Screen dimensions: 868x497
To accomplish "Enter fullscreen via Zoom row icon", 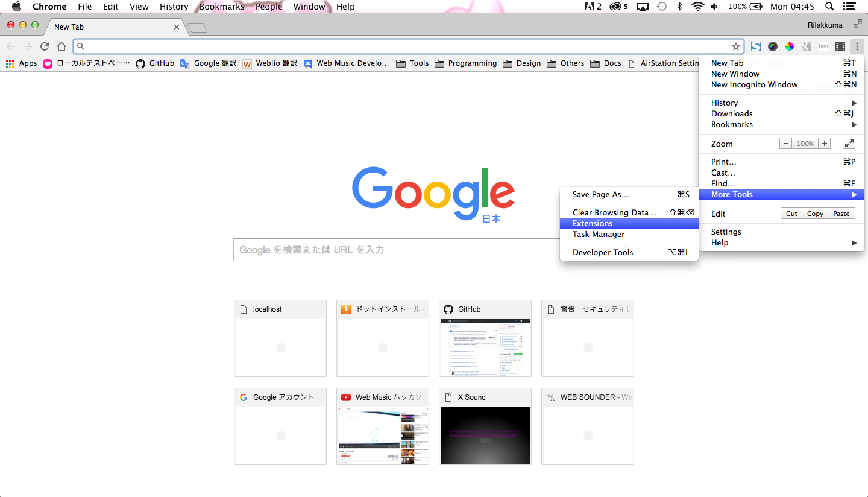I will (x=849, y=144).
